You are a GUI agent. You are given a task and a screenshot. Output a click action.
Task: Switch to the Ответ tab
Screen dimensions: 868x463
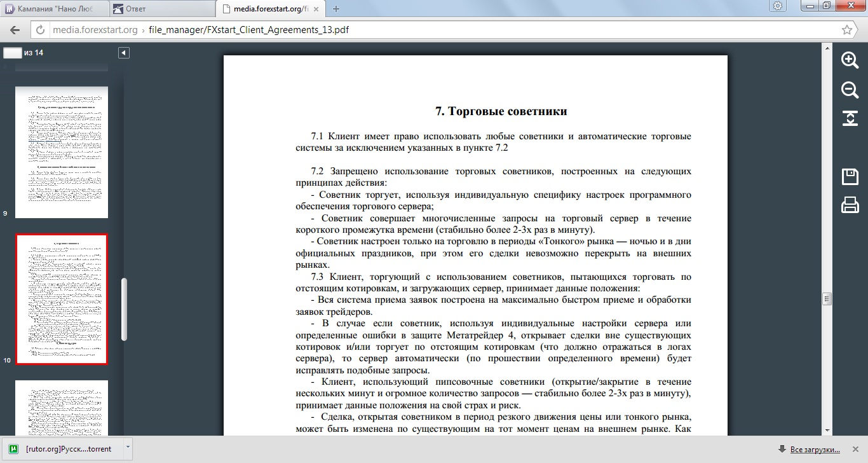click(161, 9)
